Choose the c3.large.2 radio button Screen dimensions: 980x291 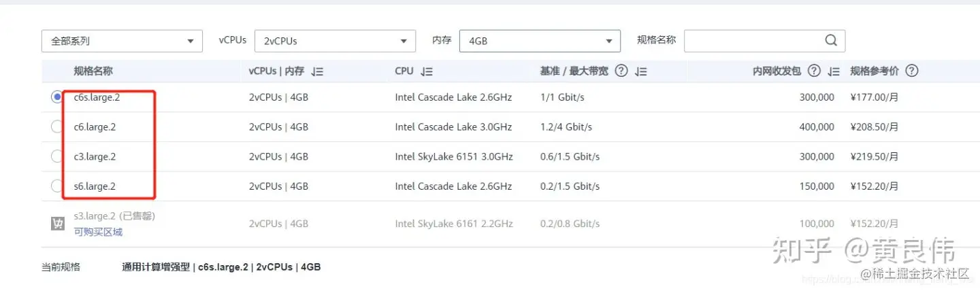56,156
